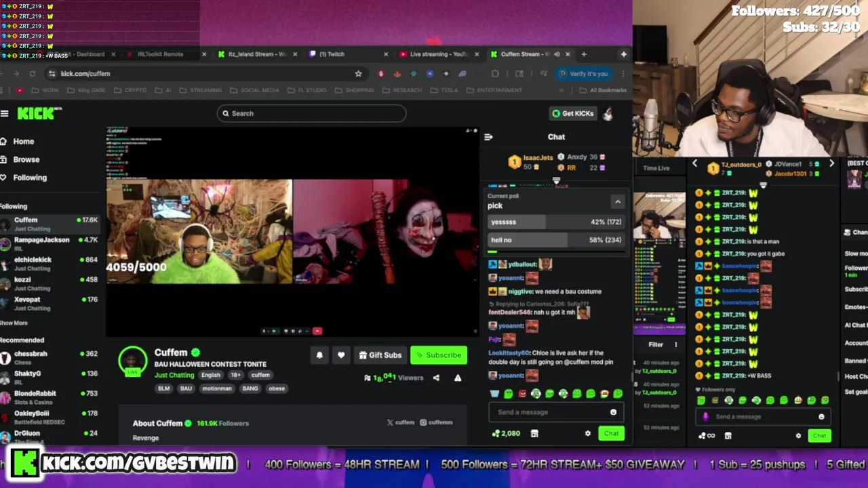
Task: Open the CRYPTO bookmarks folder
Action: coord(130,90)
